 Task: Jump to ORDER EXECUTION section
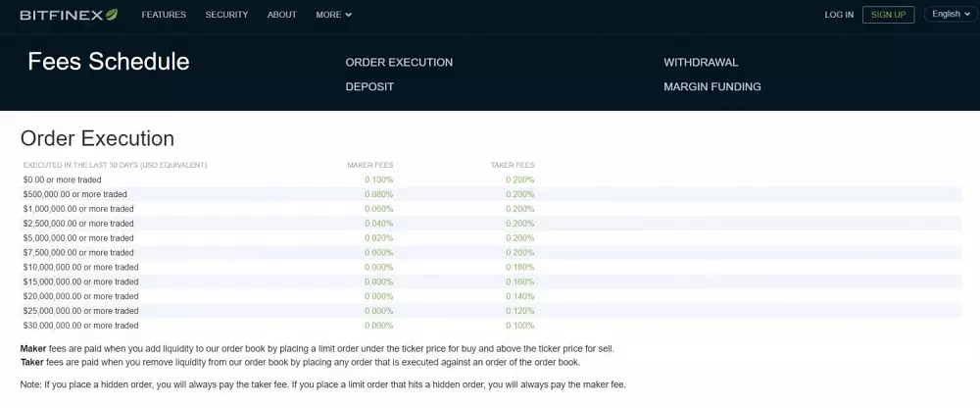(x=399, y=63)
